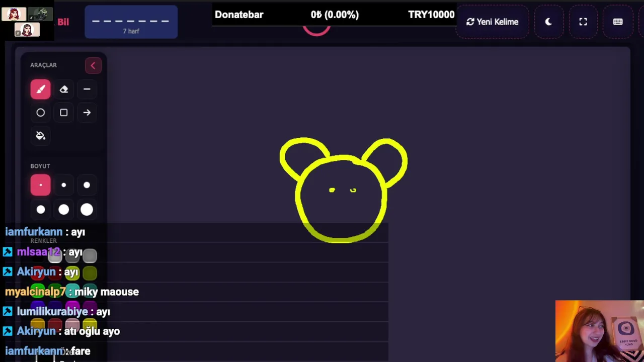The width and height of the screenshot is (644, 362).
Task: Select the eraser tool
Action: 64,89
